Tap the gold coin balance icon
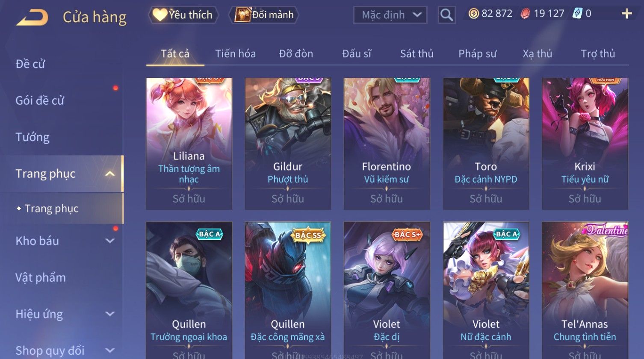Image resolution: width=644 pixels, height=359 pixels. pyautogui.click(x=473, y=14)
